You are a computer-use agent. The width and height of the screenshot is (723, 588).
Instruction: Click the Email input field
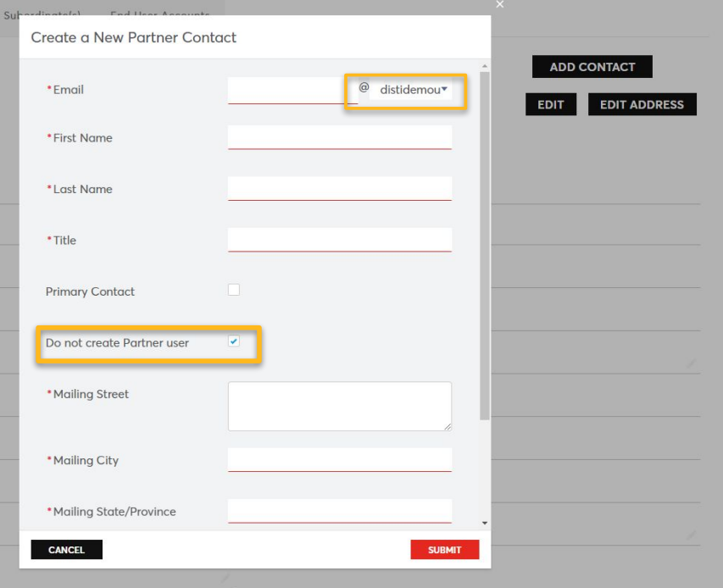click(292, 90)
